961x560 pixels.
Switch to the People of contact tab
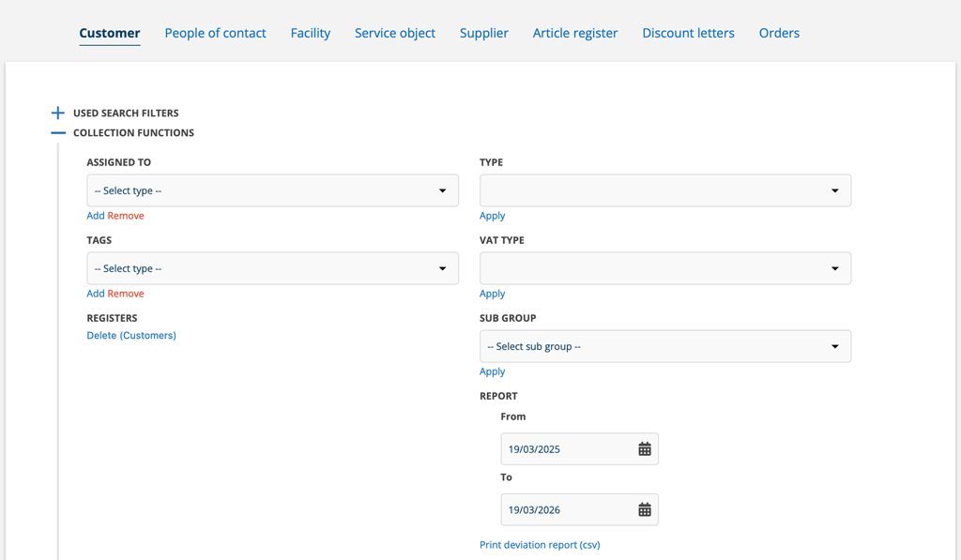(x=215, y=33)
